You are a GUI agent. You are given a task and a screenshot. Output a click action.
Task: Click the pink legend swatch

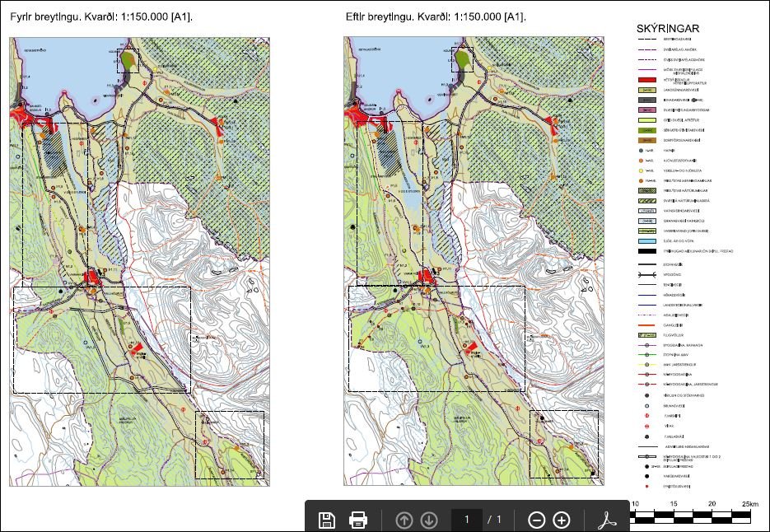click(x=647, y=110)
